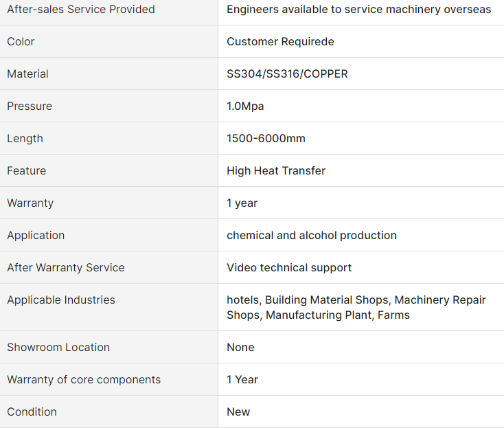Click the "chemical and alcohol production" text
The height and width of the screenshot is (428, 504).
312,236
